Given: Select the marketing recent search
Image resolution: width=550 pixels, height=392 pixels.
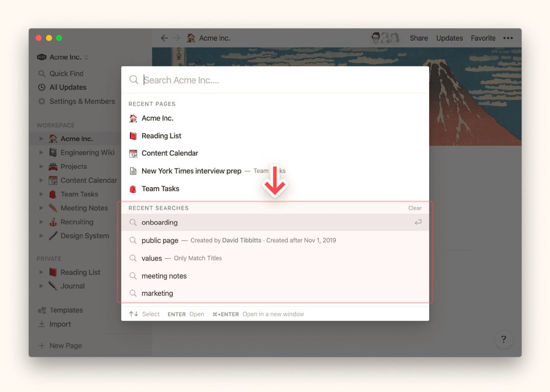Looking at the screenshot, I should click(275, 293).
